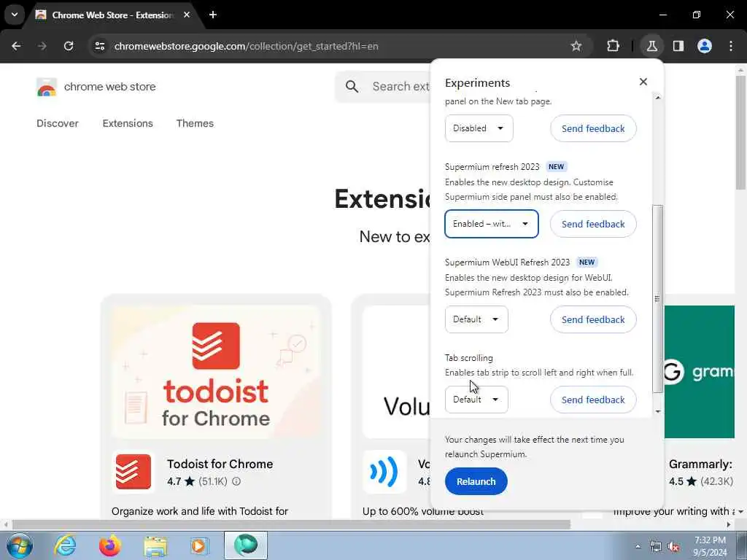The height and width of the screenshot is (560, 747).
Task: Open Supermium refresh 2023 Enabled dropdown
Action: pos(491,224)
